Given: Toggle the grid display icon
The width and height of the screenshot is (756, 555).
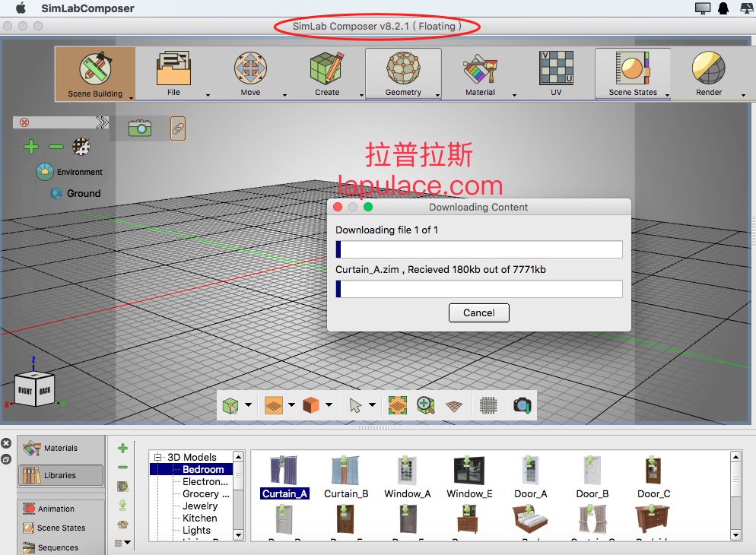Looking at the screenshot, I should 488,406.
